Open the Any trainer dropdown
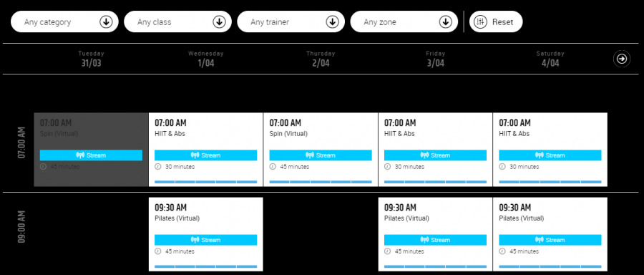 (x=291, y=21)
